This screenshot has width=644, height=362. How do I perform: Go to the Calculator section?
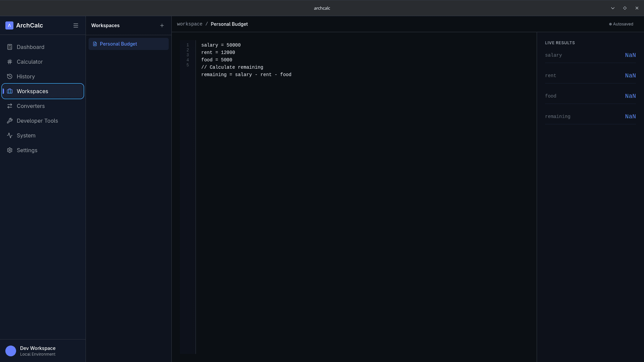click(43, 62)
